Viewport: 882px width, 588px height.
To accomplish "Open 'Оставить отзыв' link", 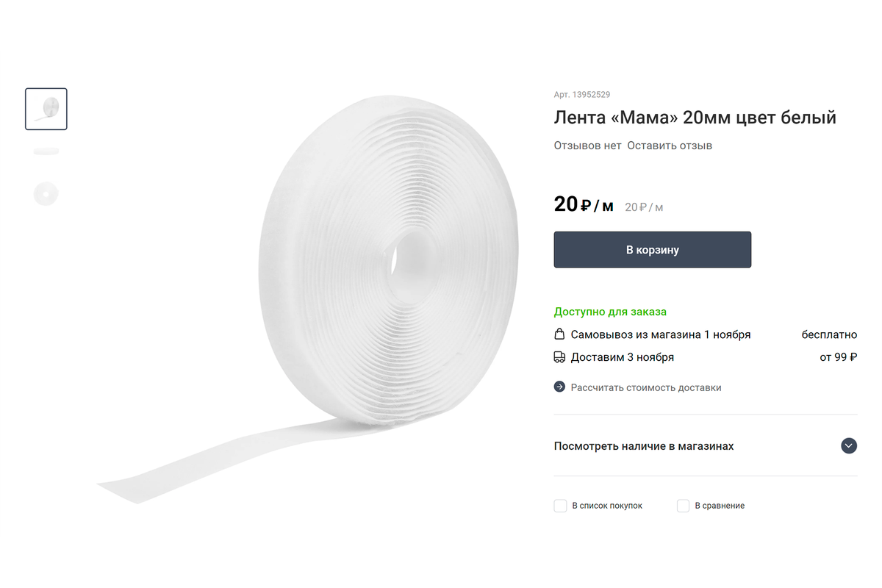I will pyautogui.click(x=670, y=146).
